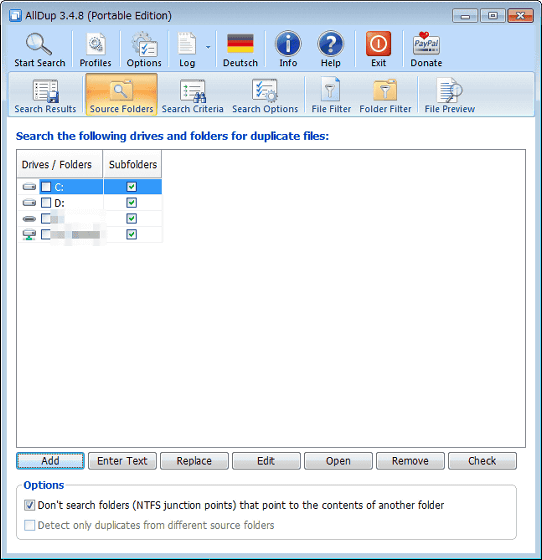The image size is (542, 560).
Task: Click the D: drive icon
Action: pyautogui.click(x=29, y=203)
